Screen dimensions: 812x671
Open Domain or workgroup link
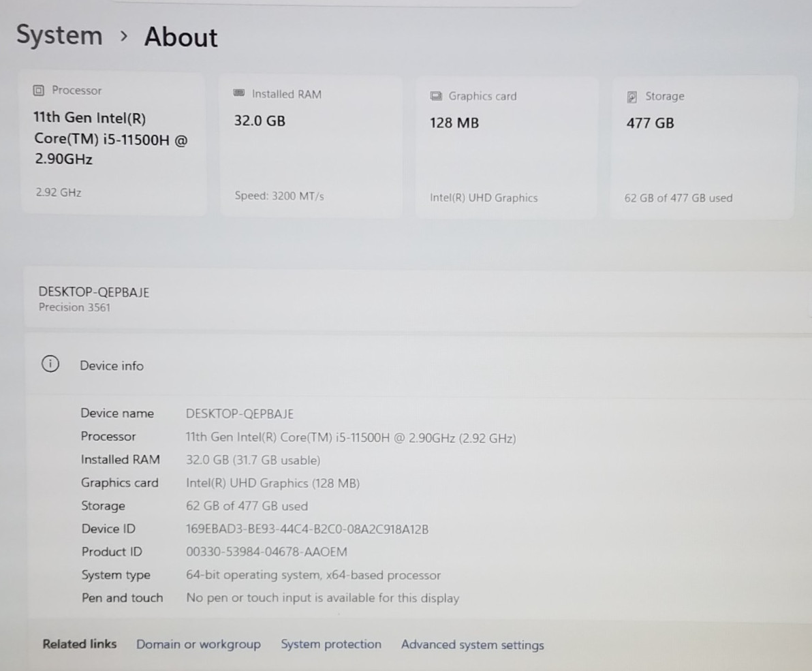pos(198,644)
